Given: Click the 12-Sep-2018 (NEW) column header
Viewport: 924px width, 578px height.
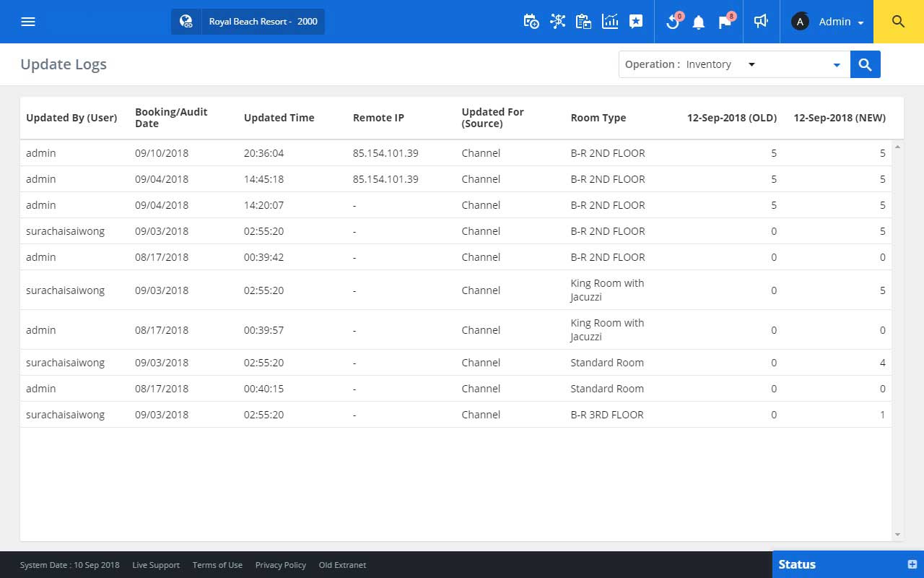Looking at the screenshot, I should click(840, 118).
